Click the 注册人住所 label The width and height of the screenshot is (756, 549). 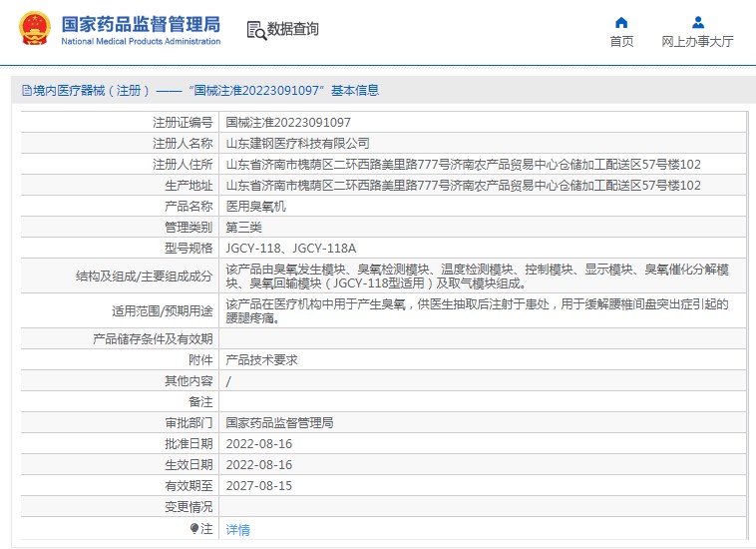point(183,165)
